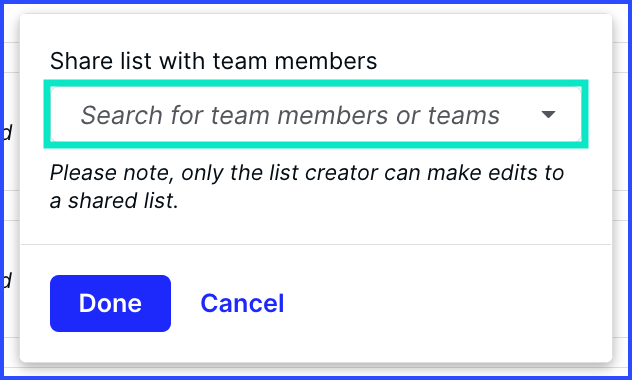Show team options using the down caret
This screenshot has height=380, width=632.
click(x=548, y=115)
